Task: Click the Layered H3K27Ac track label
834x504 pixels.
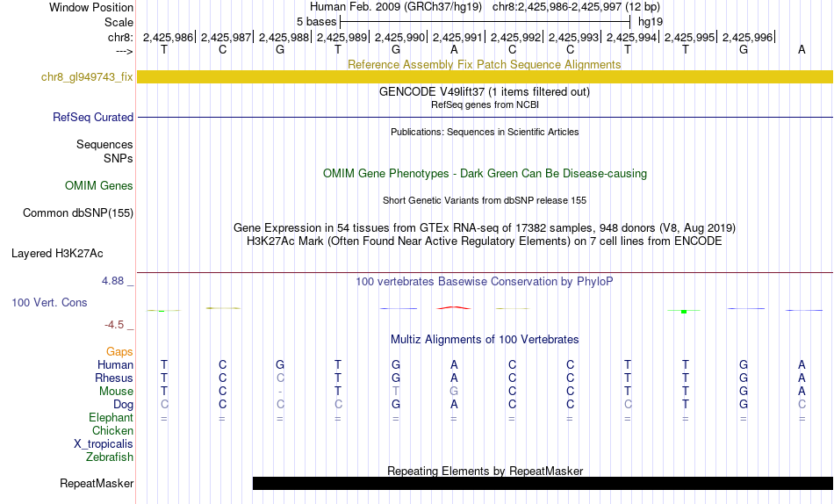Action: pyautogui.click(x=57, y=254)
